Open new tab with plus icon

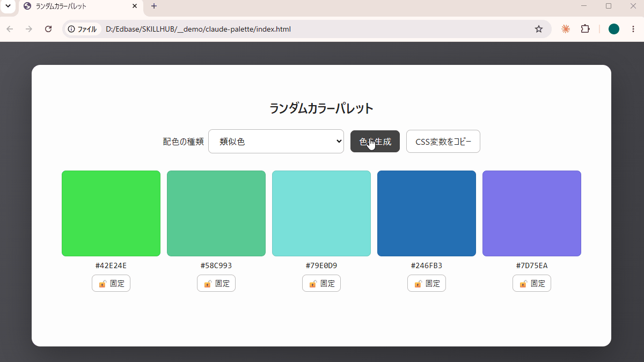pos(154,6)
